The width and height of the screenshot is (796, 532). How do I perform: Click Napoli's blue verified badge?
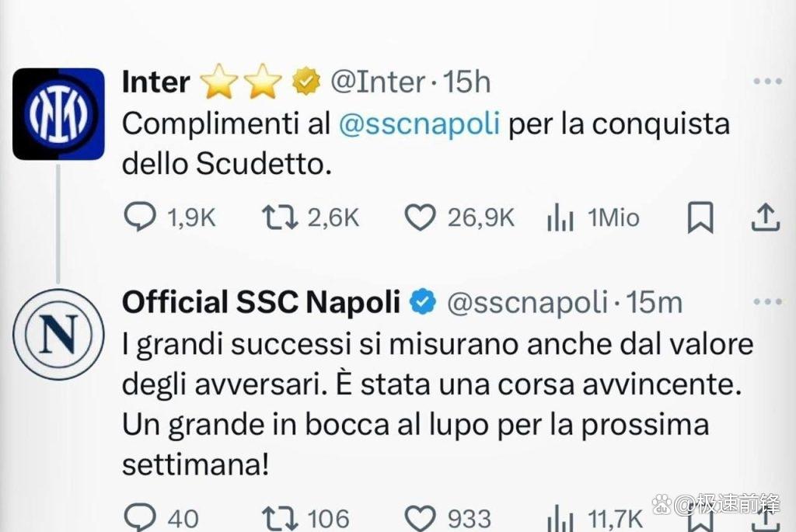pos(423,302)
